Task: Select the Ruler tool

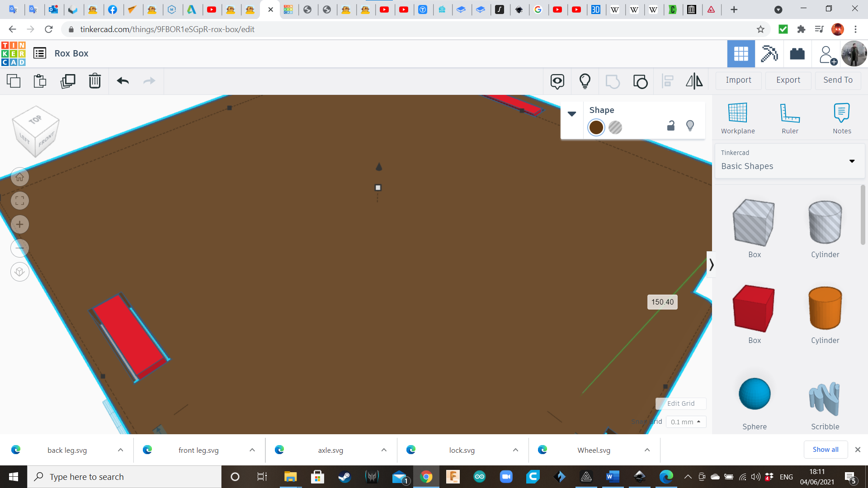Action: 790,118
